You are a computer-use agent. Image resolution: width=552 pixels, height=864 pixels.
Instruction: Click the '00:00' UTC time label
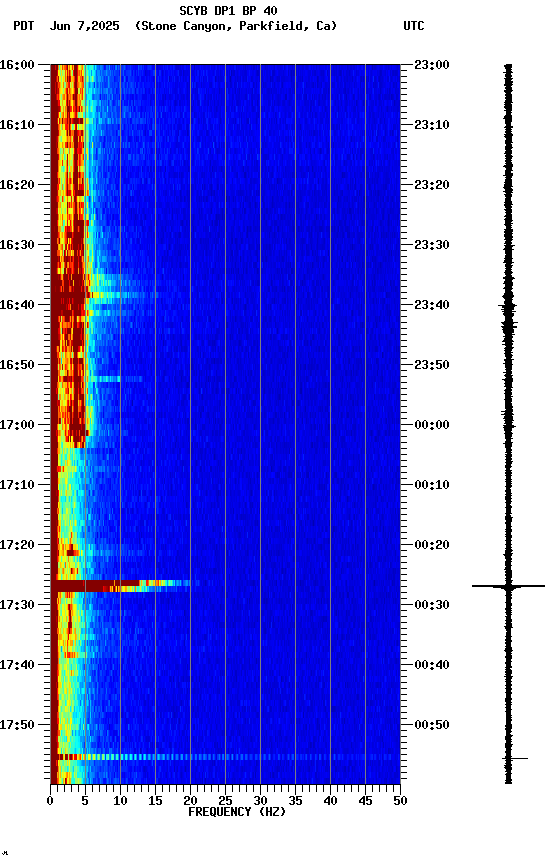click(x=432, y=425)
